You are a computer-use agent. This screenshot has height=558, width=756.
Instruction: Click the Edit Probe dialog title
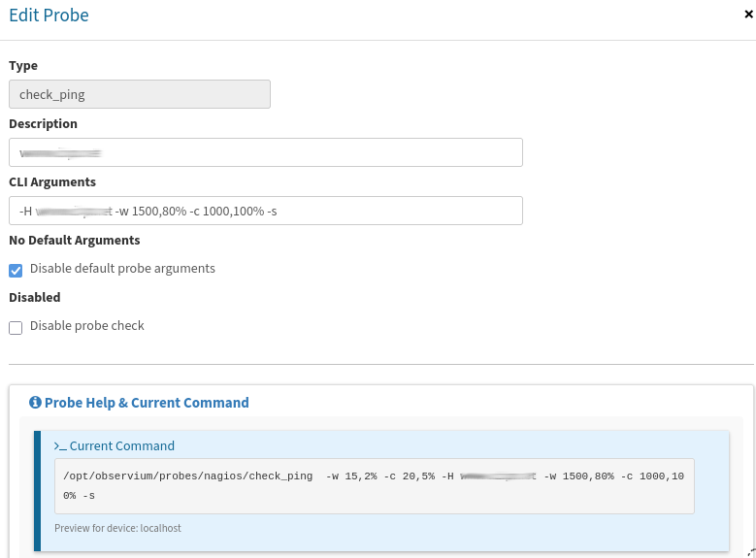[x=49, y=16]
